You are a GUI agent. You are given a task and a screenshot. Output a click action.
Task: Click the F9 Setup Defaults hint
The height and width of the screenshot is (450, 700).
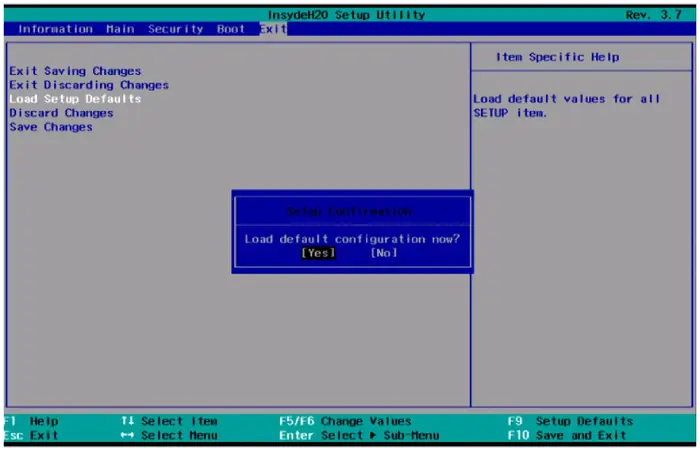point(571,421)
